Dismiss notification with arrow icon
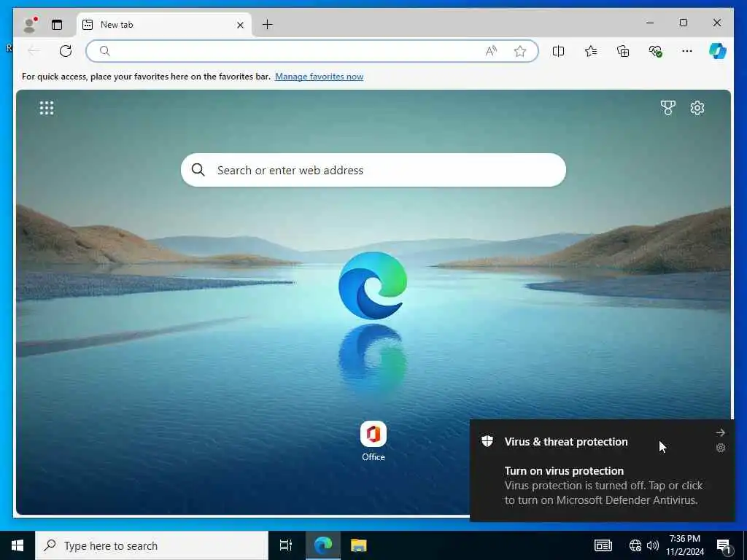Viewport: 747px width, 560px height. (x=720, y=432)
